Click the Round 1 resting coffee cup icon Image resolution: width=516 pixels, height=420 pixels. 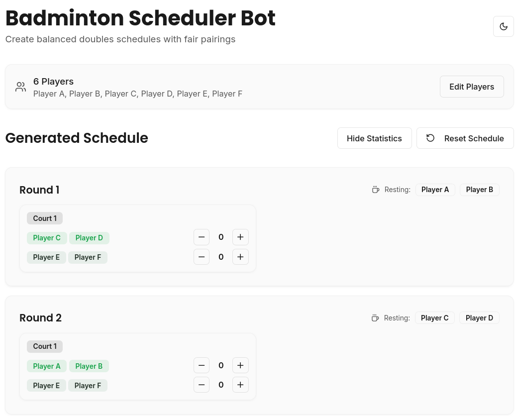tap(376, 190)
